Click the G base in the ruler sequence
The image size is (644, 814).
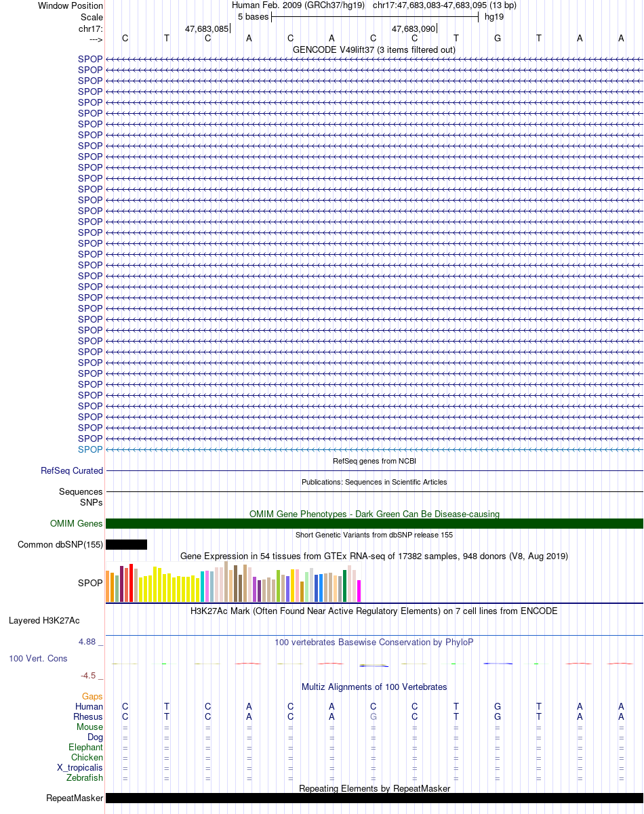[x=498, y=39]
